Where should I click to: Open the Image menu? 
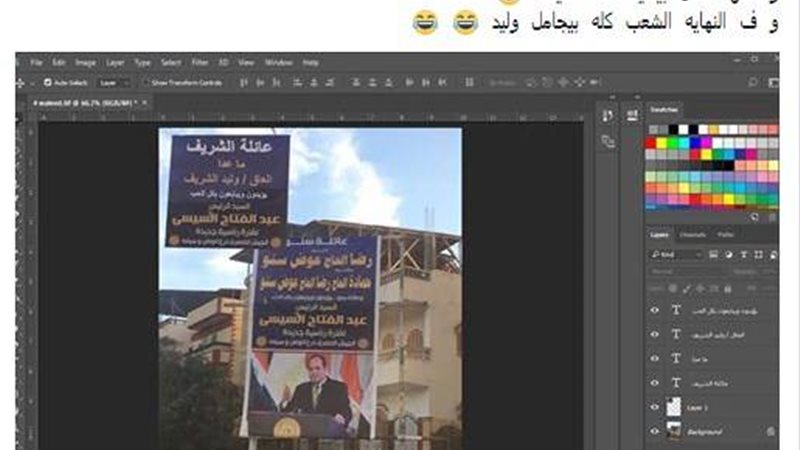[85, 63]
